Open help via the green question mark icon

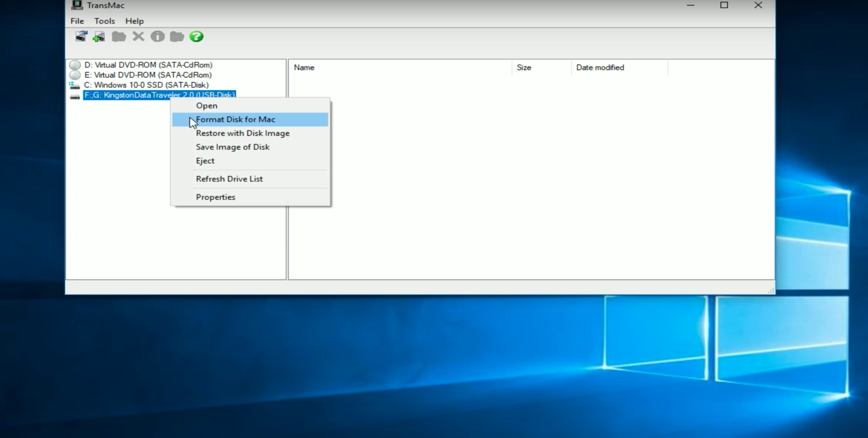pos(196,37)
